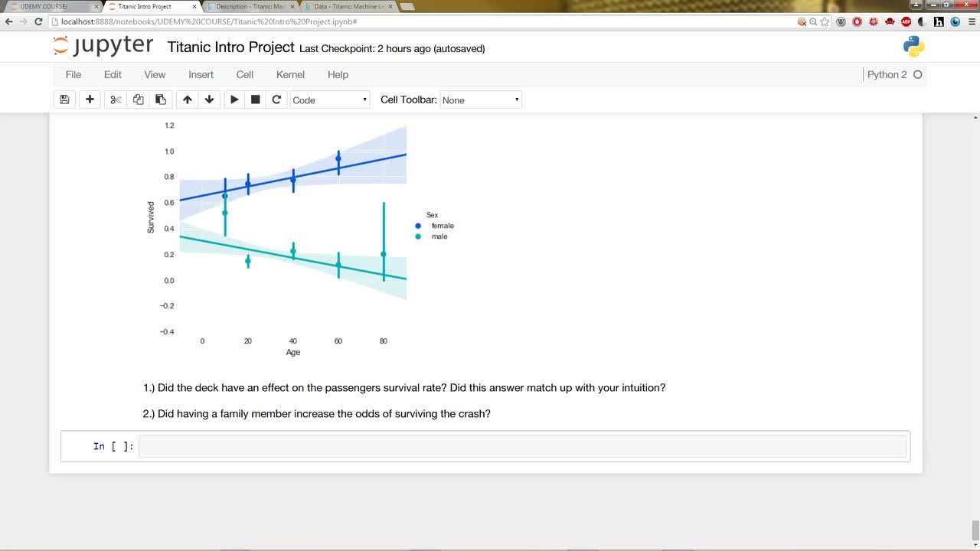Save notebook with the floppy disk icon
The image size is (980, 551).
(64, 99)
